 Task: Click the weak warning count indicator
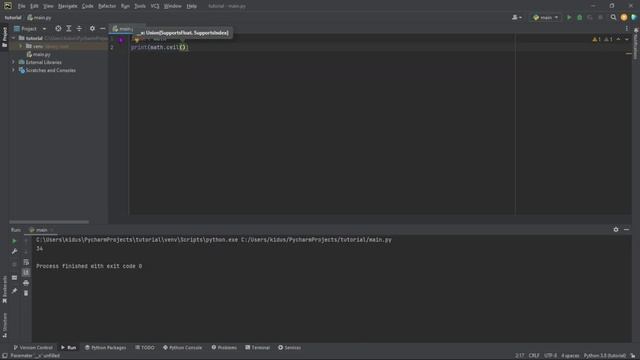click(608, 40)
